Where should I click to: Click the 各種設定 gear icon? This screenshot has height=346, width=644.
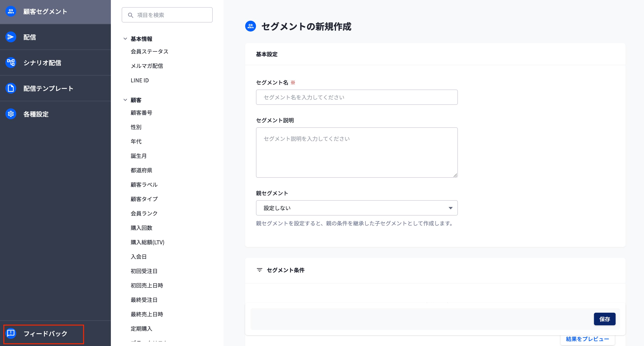11,114
